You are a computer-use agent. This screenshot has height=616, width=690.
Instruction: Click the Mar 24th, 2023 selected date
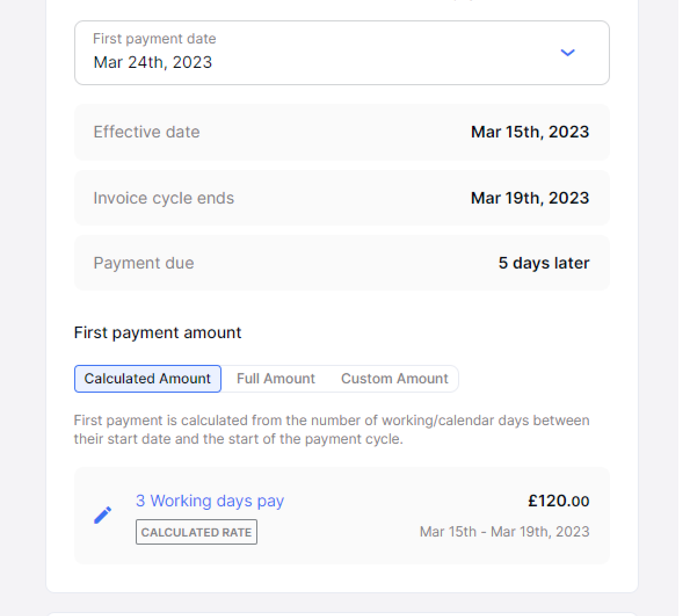(x=153, y=63)
